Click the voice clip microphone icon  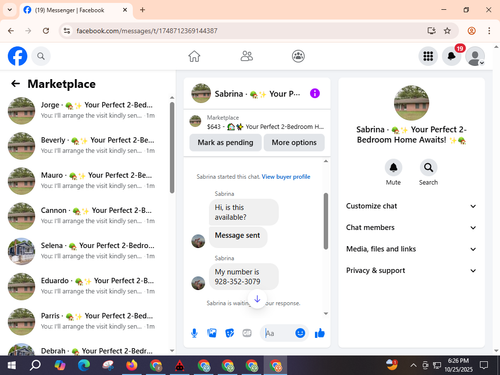click(194, 333)
